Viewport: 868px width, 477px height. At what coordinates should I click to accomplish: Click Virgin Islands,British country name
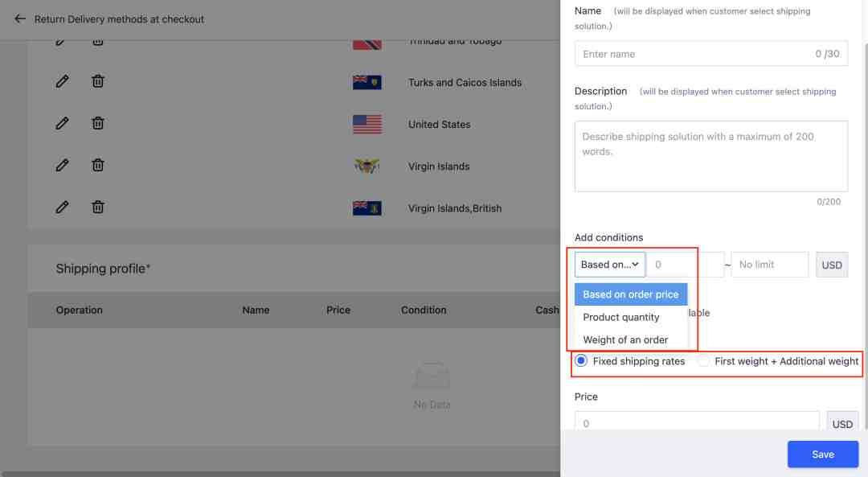tap(455, 208)
